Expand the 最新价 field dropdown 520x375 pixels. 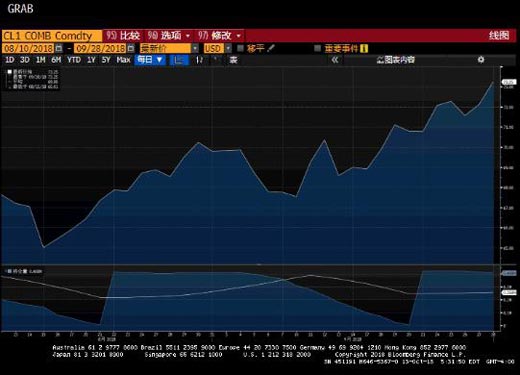[x=195, y=49]
